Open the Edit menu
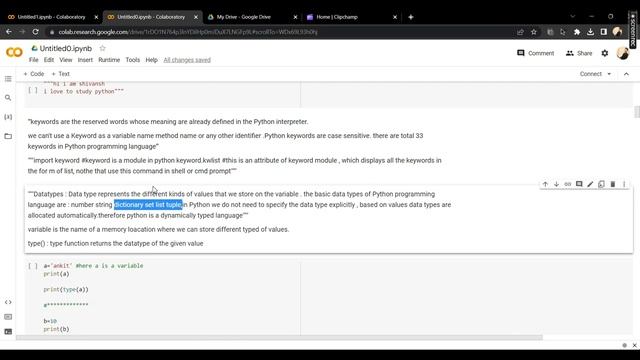640x360 pixels. tap(49, 60)
